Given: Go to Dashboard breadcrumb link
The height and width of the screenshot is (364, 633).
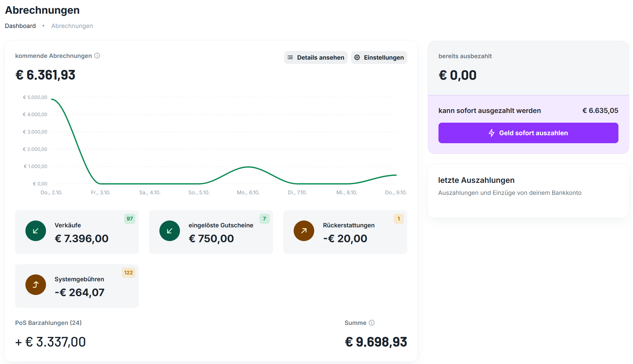Looking at the screenshot, I should tap(20, 26).
